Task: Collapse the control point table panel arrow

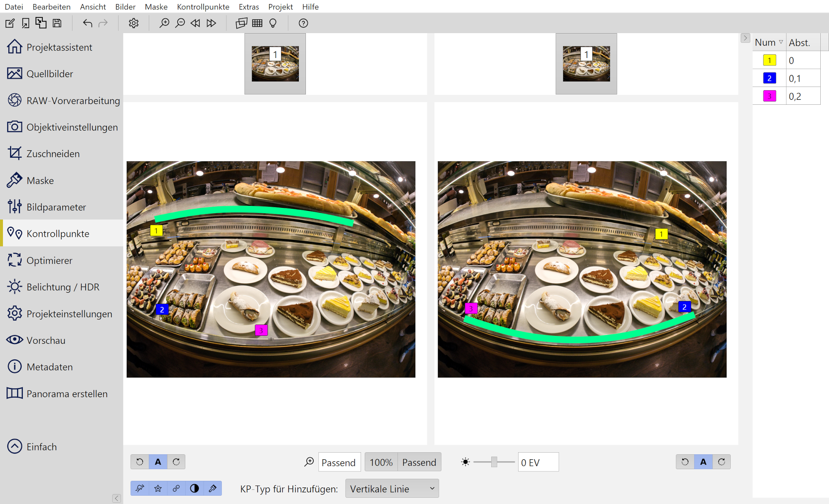Action: [745, 38]
